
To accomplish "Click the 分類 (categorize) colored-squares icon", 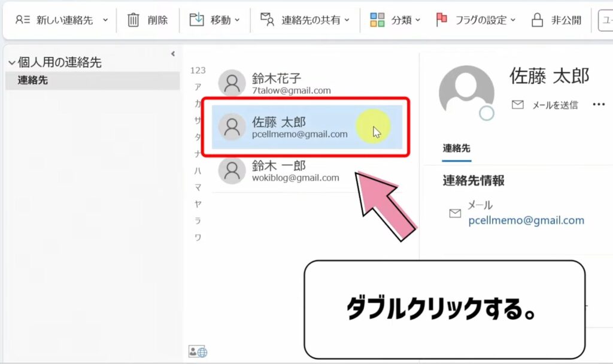I will [378, 19].
